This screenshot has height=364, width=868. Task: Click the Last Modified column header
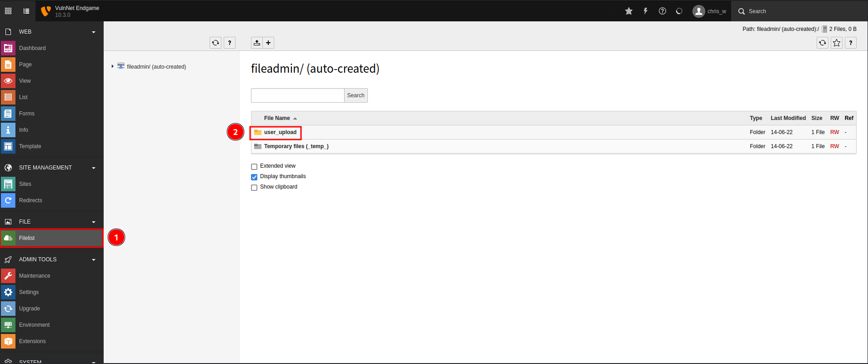788,118
